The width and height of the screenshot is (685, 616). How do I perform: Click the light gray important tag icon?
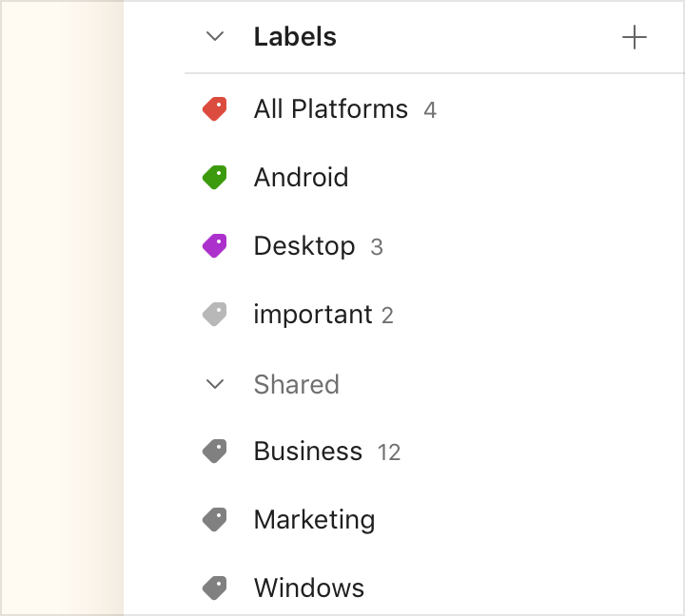coord(214,315)
